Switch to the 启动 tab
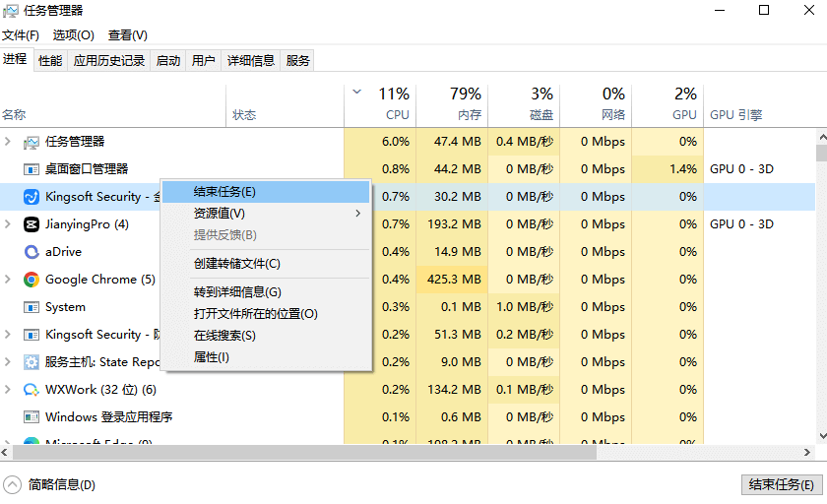Screen dimensions: 827x504 (168, 61)
